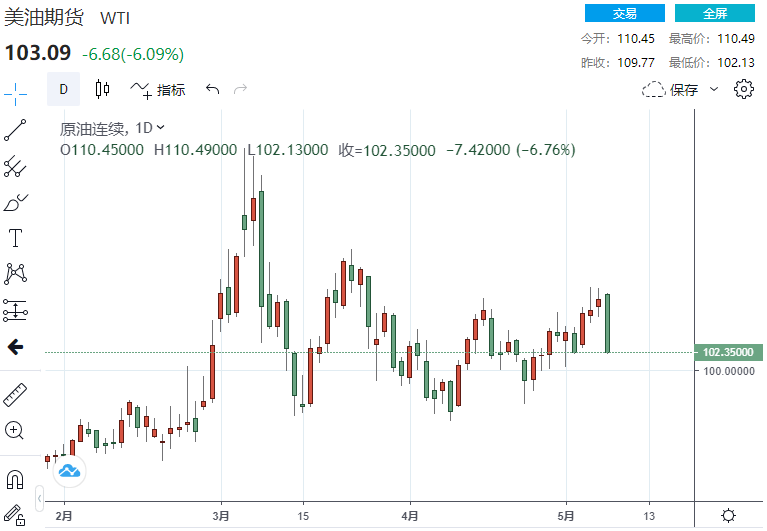Open the pitchfork drawing tools
Screen dimensions: 767x531
(x=15, y=166)
